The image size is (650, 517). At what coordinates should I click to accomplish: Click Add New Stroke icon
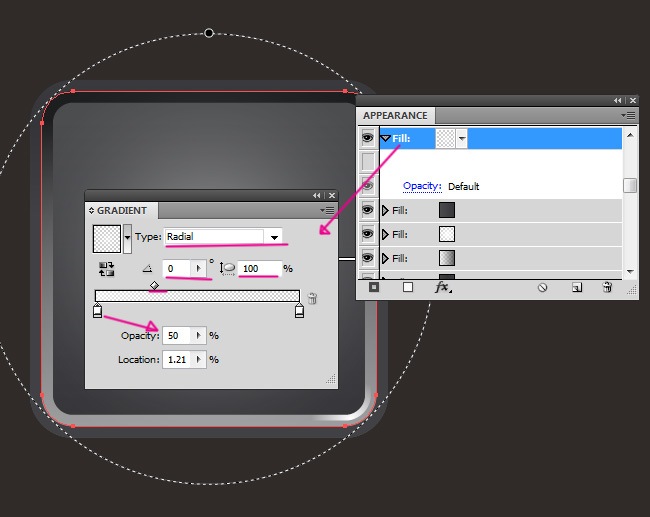point(374,287)
